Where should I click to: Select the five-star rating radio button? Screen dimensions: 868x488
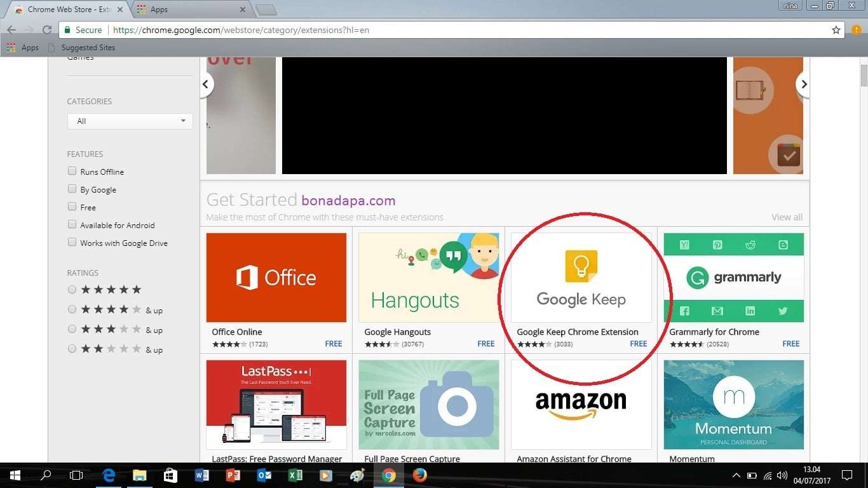(72, 290)
